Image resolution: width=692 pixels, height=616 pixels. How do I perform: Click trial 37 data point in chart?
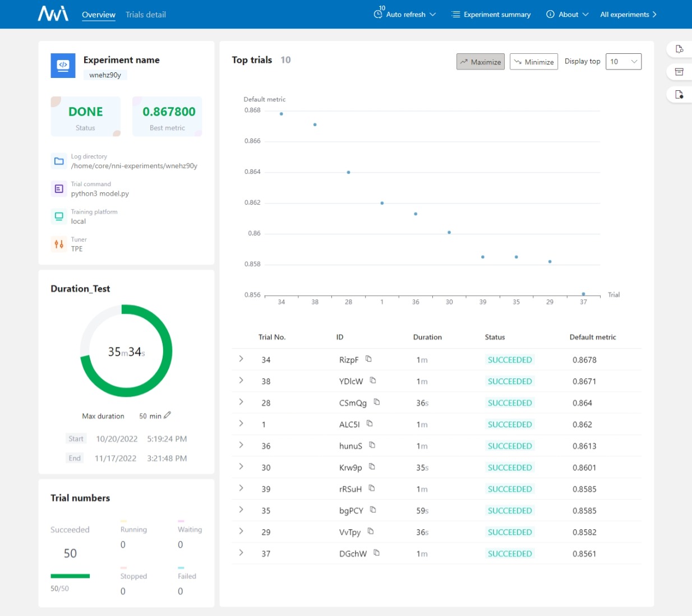point(583,294)
